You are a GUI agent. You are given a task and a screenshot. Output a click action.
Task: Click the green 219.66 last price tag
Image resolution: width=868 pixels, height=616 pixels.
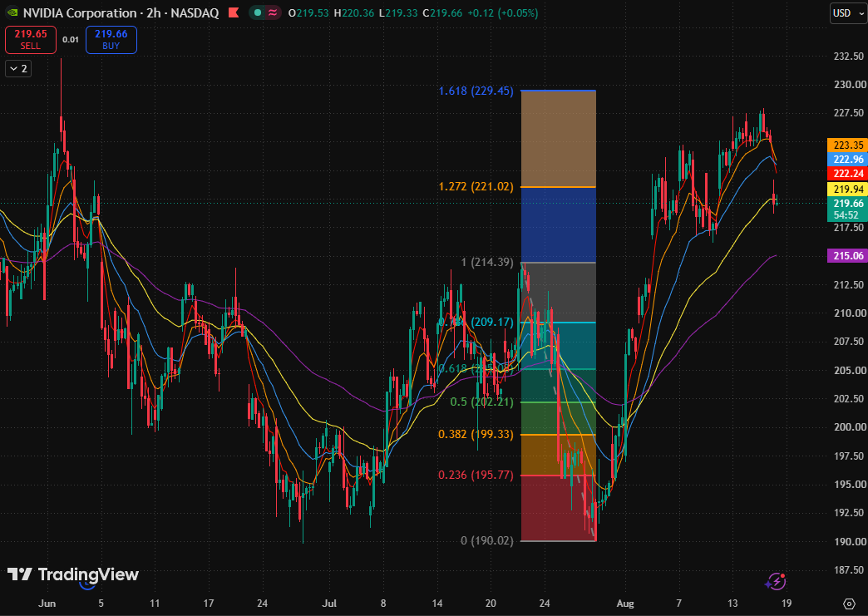point(847,204)
